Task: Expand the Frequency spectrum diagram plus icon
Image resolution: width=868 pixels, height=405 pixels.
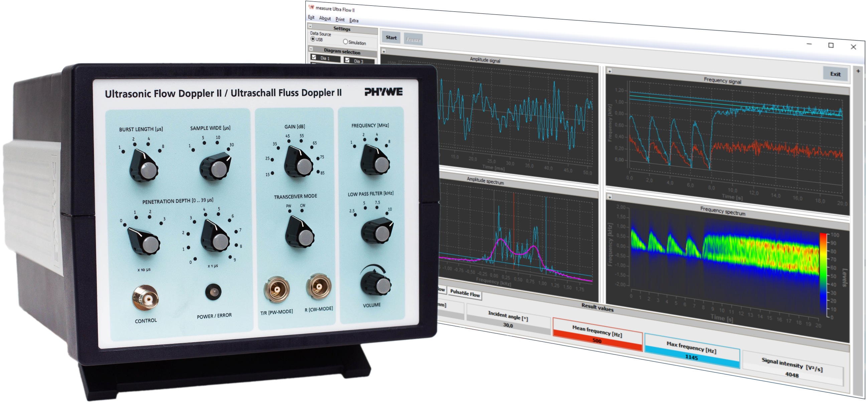Action: pyautogui.click(x=609, y=196)
